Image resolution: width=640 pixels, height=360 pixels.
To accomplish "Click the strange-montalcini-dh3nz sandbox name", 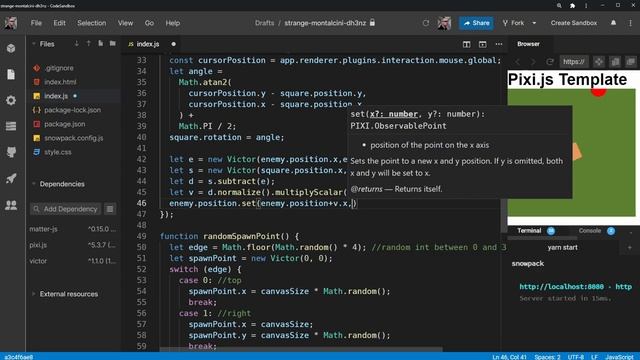I will point(325,23).
